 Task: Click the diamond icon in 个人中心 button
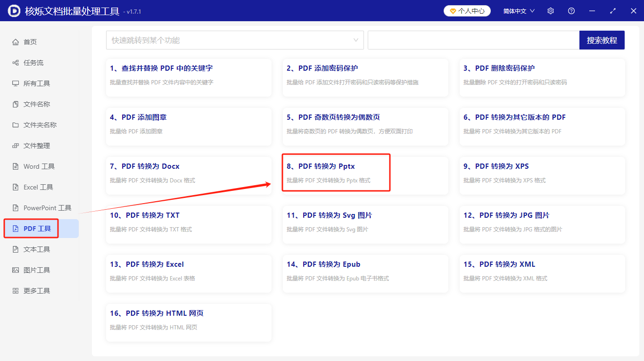(x=453, y=11)
